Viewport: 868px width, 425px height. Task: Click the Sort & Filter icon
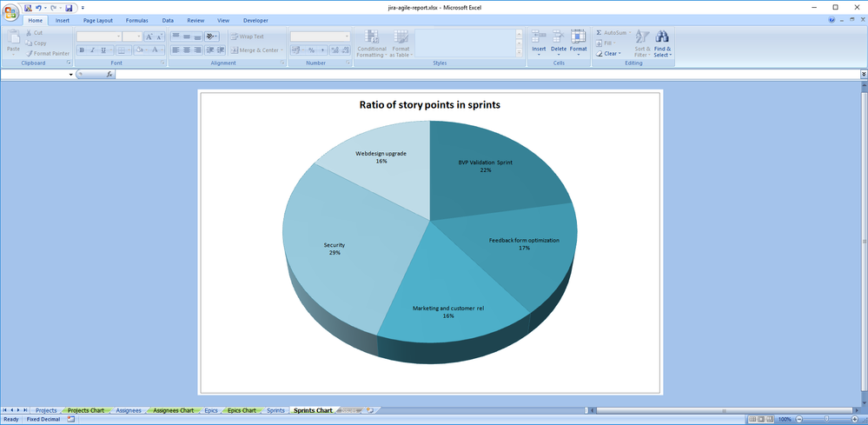[x=641, y=37]
